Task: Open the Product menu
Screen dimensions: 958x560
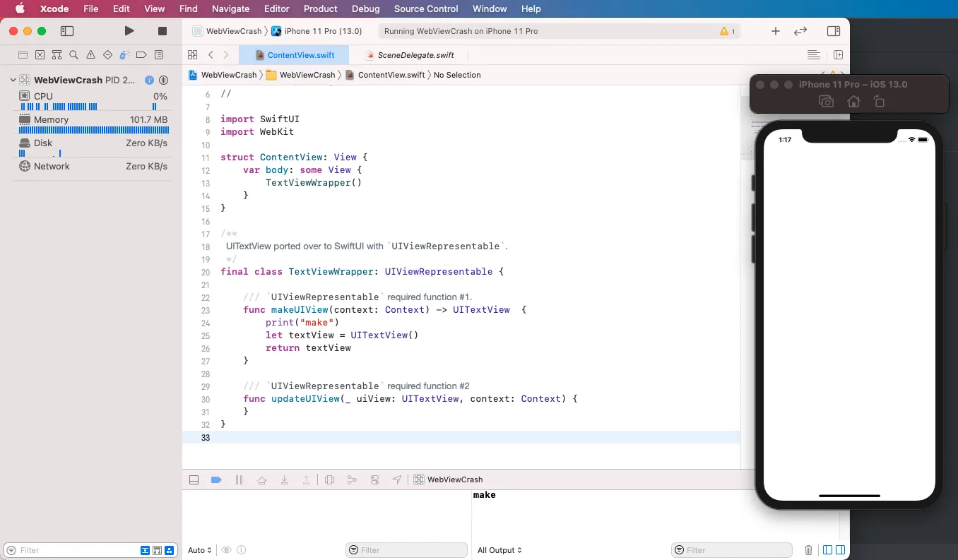Action: [x=321, y=8]
